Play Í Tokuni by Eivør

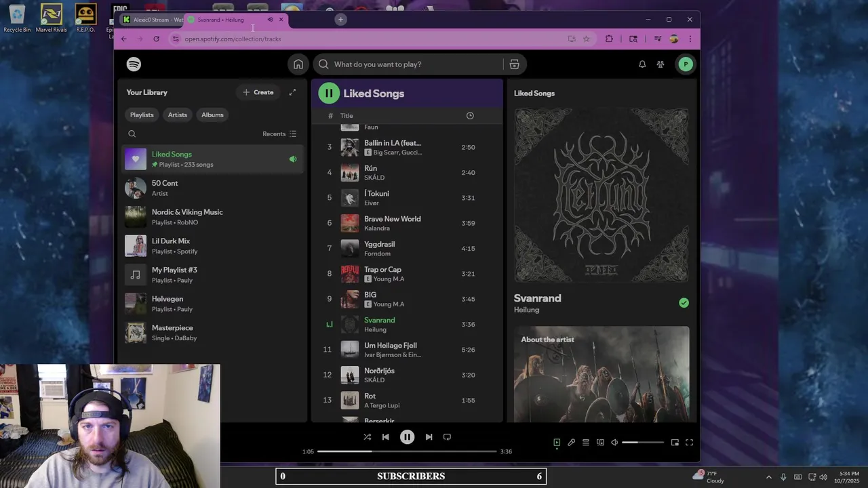tap(407, 198)
